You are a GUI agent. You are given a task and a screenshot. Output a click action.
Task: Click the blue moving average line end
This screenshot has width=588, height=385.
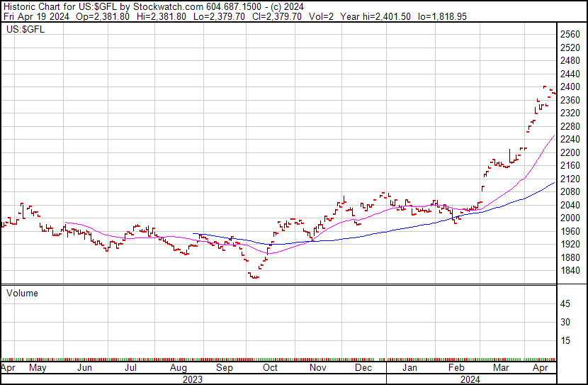click(x=554, y=183)
